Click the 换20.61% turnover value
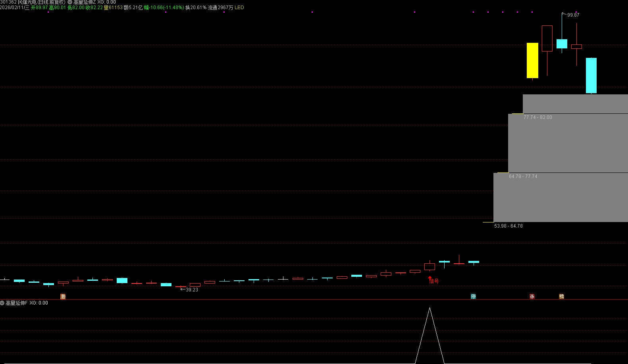The height and width of the screenshot is (364, 628). pyautogui.click(x=196, y=8)
